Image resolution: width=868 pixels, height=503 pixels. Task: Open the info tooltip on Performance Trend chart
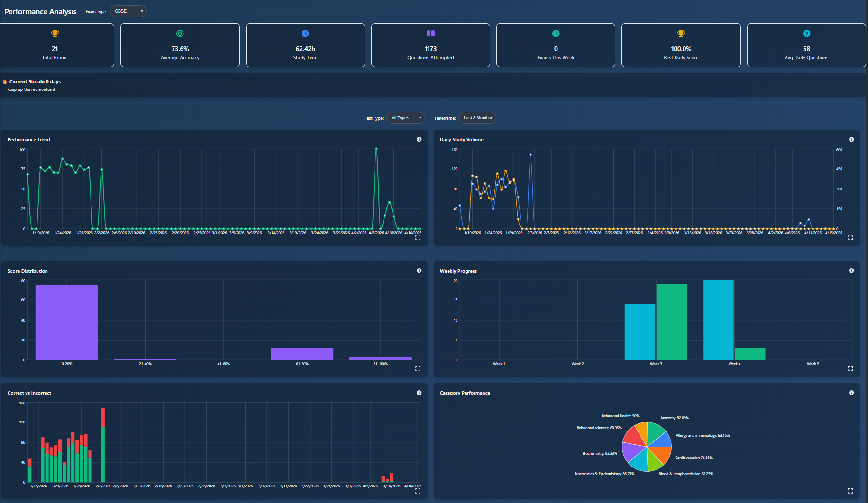click(419, 139)
